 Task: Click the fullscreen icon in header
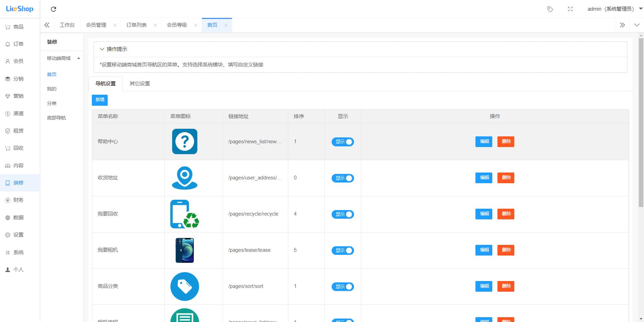pyautogui.click(x=570, y=9)
